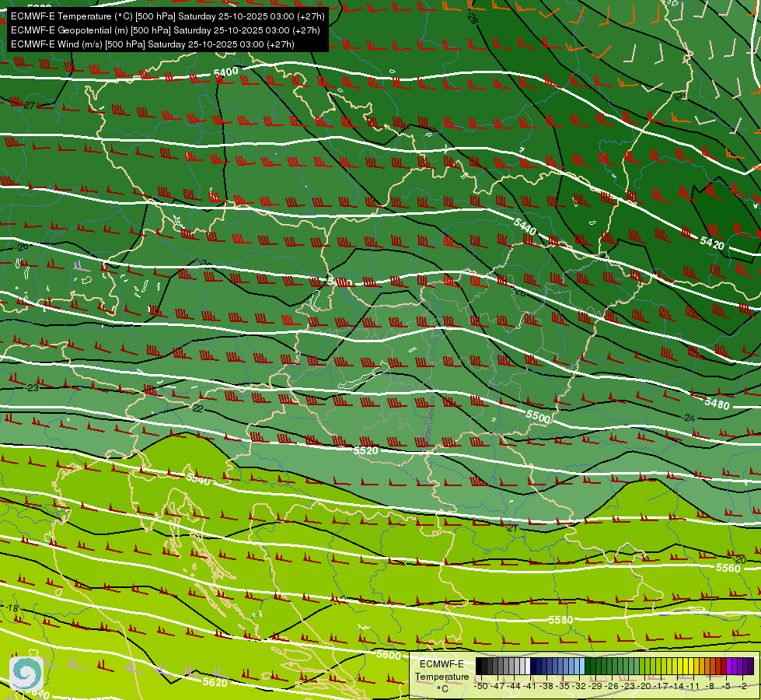Click the 5580 geopotential contour label
761x700 pixels.
tap(560, 620)
